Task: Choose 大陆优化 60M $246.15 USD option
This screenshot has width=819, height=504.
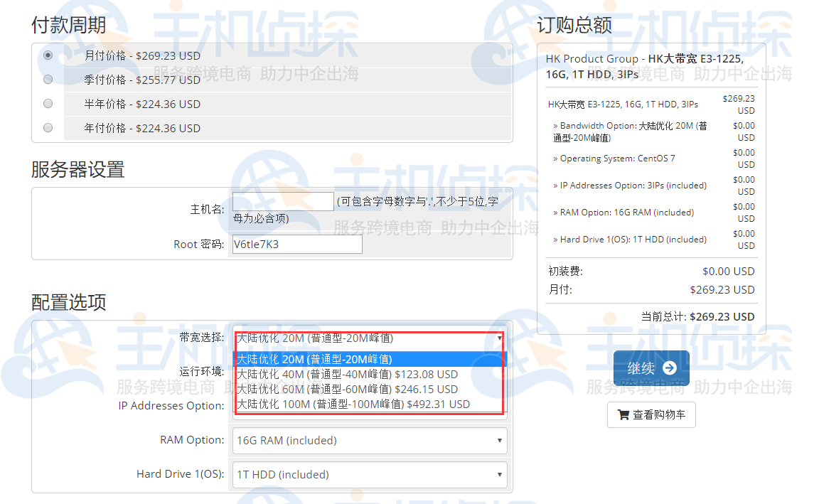Action: point(369,389)
